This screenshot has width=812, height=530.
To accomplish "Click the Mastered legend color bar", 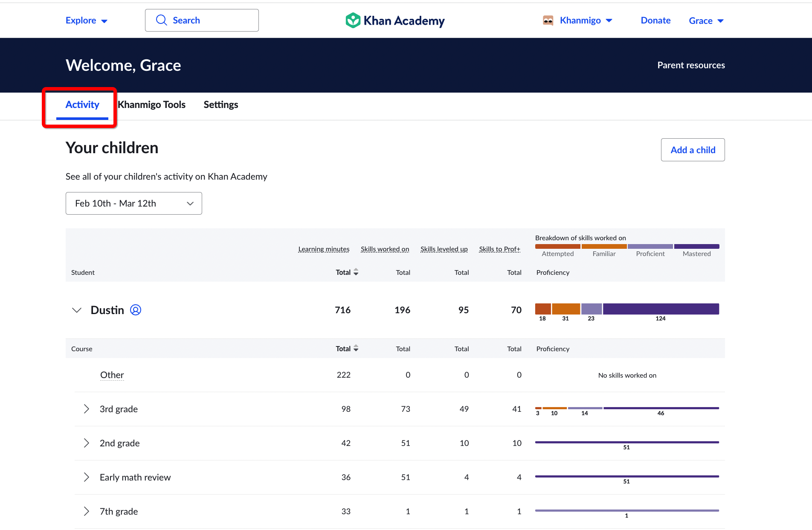I will point(697,246).
